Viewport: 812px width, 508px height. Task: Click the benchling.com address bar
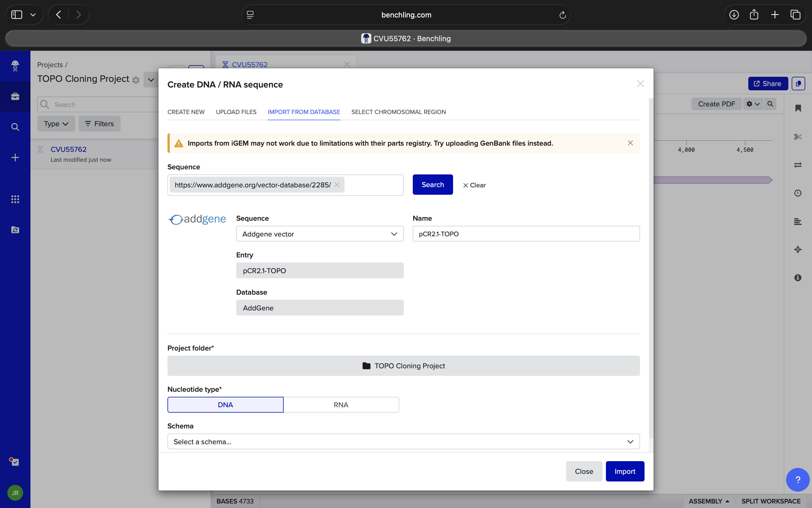click(x=406, y=15)
